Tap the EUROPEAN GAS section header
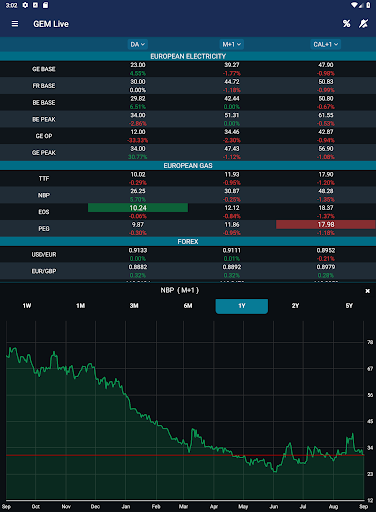 click(x=188, y=165)
